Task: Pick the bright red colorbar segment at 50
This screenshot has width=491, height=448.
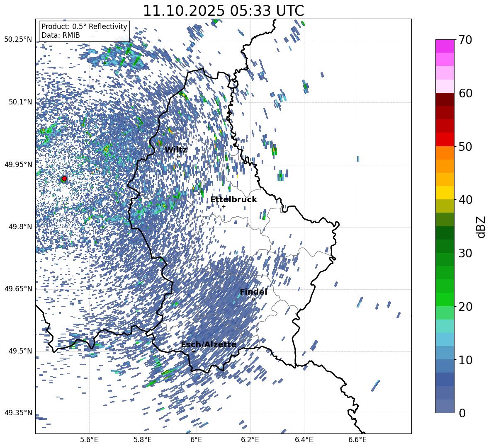Action: click(x=445, y=139)
